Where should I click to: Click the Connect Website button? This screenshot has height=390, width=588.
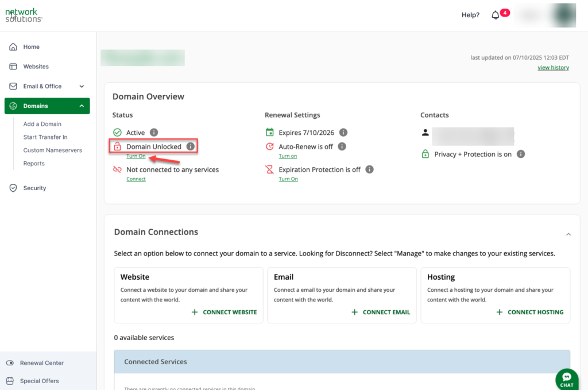[224, 312]
